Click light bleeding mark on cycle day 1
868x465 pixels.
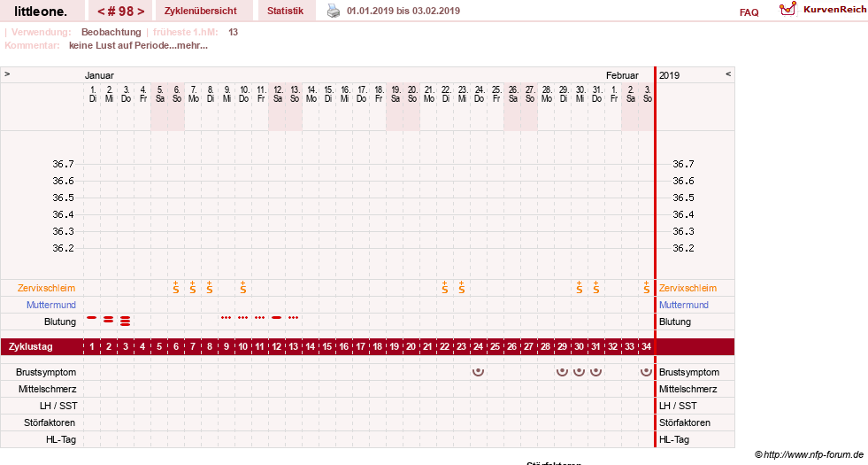[92, 318]
